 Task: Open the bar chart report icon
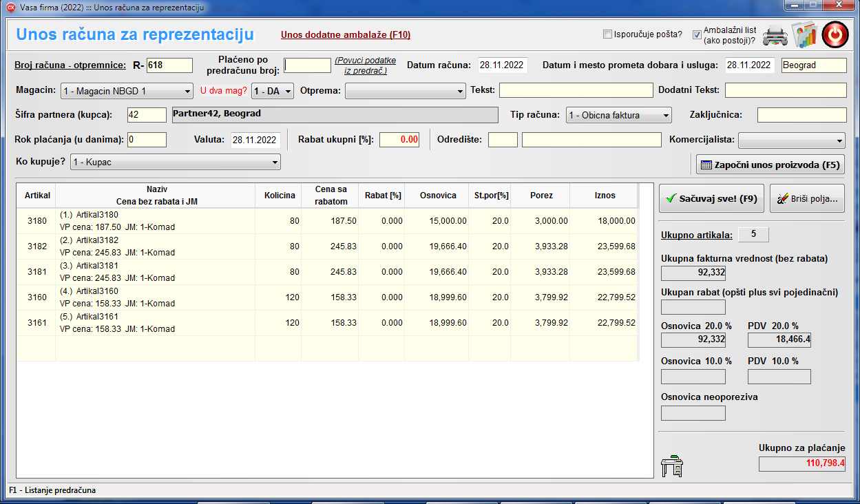(x=804, y=34)
